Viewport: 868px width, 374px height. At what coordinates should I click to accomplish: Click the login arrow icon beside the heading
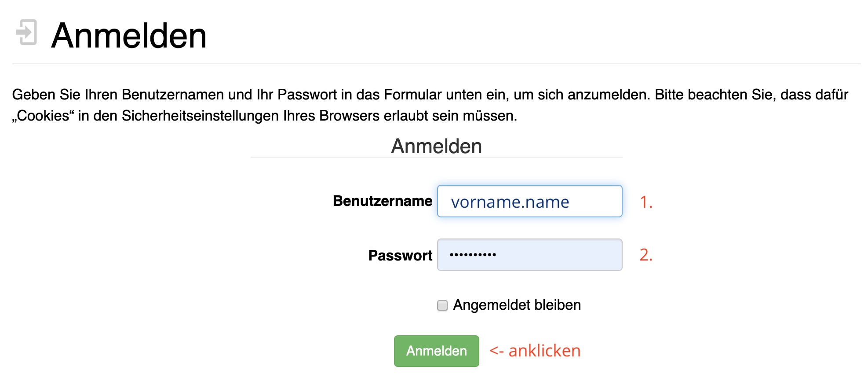[x=26, y=32]
